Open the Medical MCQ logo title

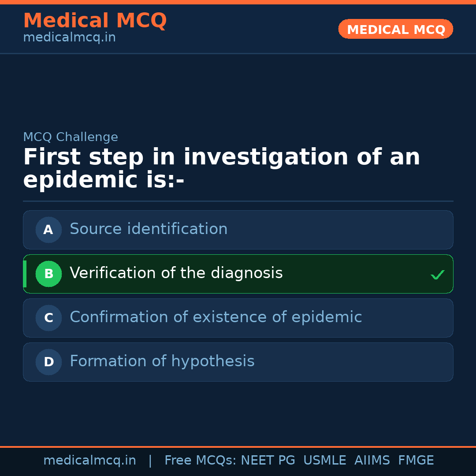[x=95, y=21]
